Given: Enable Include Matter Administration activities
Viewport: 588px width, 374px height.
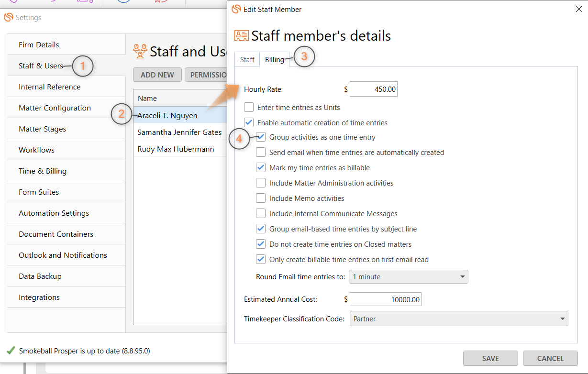Looking at the screenshot, I should pyautogui.click(x=261, y=183).
